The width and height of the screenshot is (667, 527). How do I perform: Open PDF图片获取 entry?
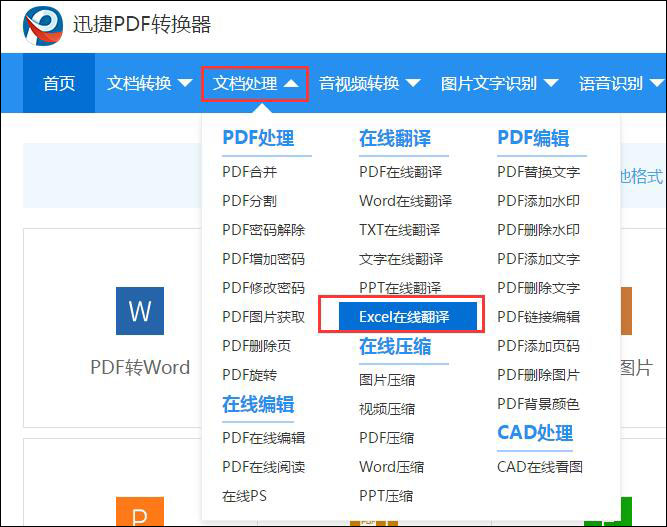tap(264, 316)
